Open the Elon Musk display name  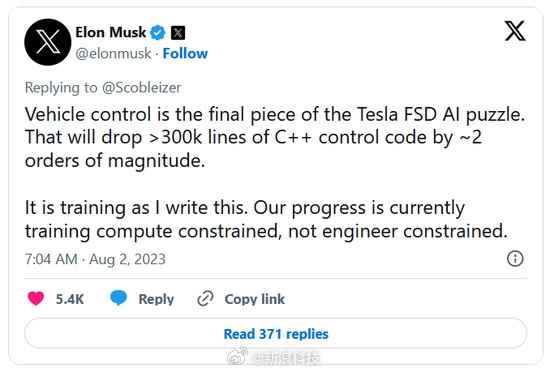(110, 32)
